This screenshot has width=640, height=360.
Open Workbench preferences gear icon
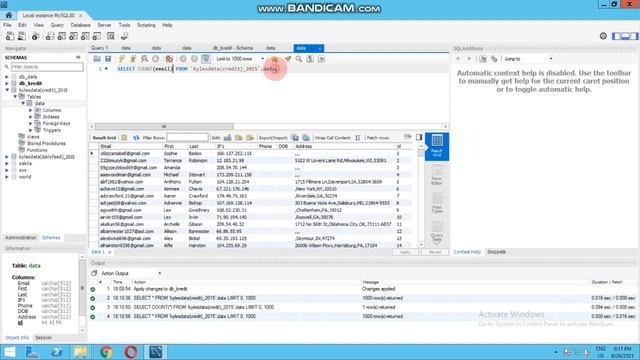click(603, 36)
